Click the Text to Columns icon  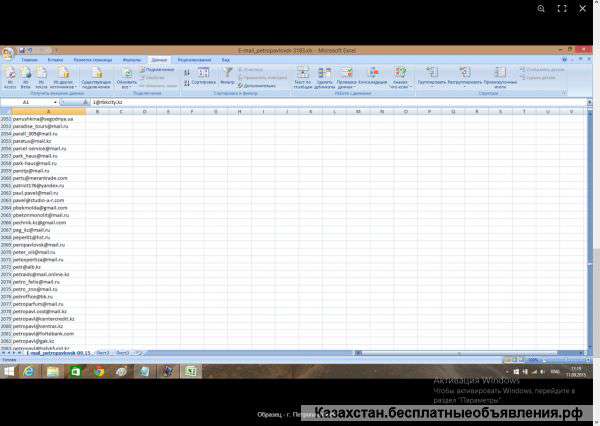[x=302, y=74]
